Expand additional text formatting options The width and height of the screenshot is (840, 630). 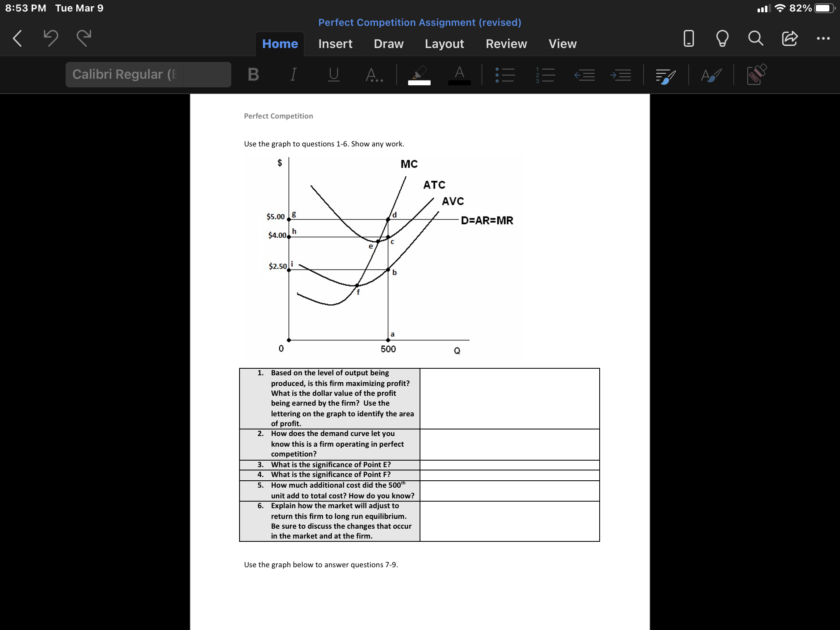click(x=373, y=74)
